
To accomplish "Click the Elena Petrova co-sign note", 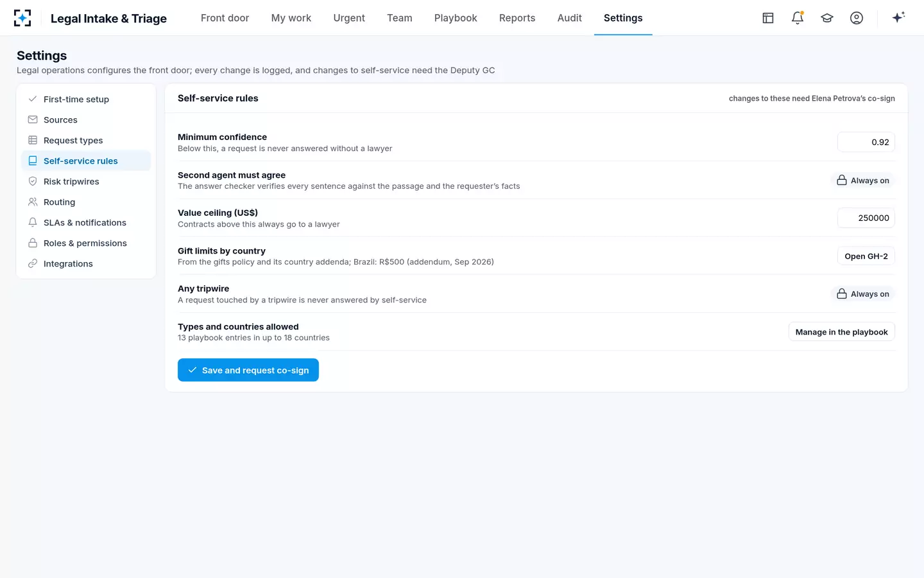I will tap(812, 98).
